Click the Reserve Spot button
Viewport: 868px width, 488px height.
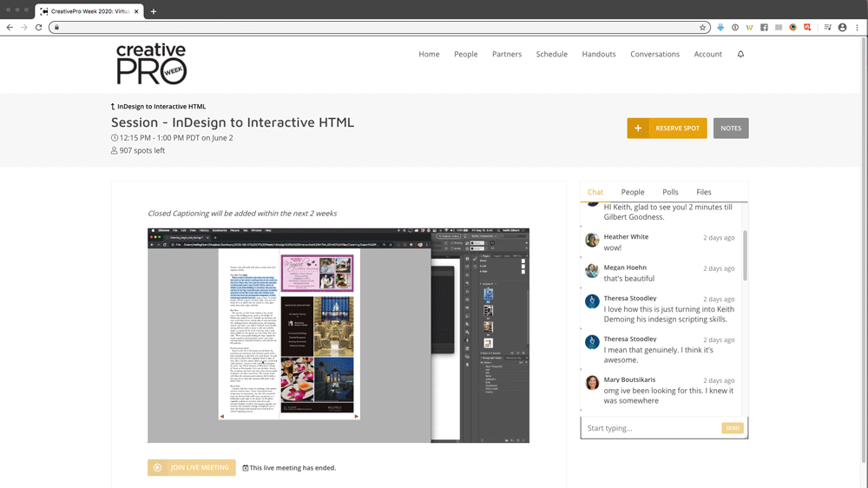pos(667,128)
